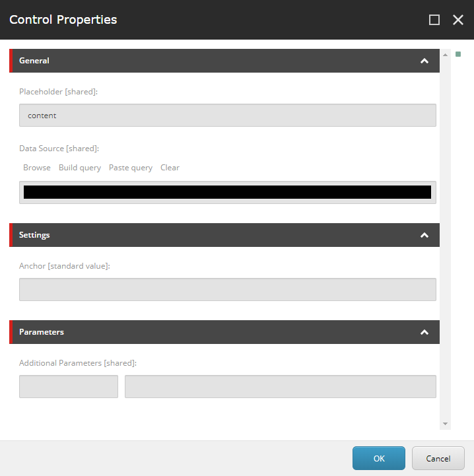474x476 pixels.
Task: Click the small green square indicator
Action: 458,54
